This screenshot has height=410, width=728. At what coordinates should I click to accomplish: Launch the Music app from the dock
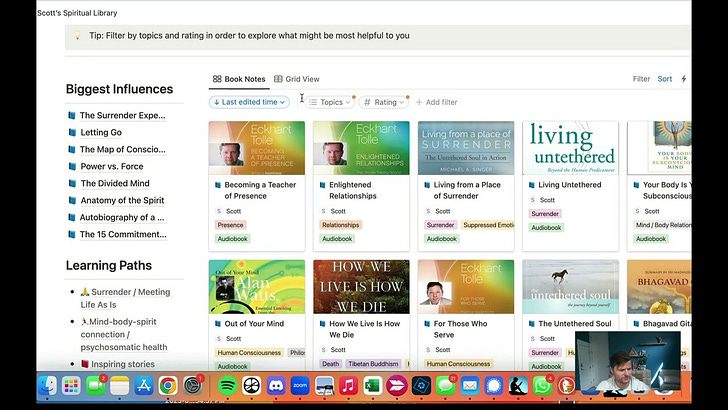tap(348, 385)
